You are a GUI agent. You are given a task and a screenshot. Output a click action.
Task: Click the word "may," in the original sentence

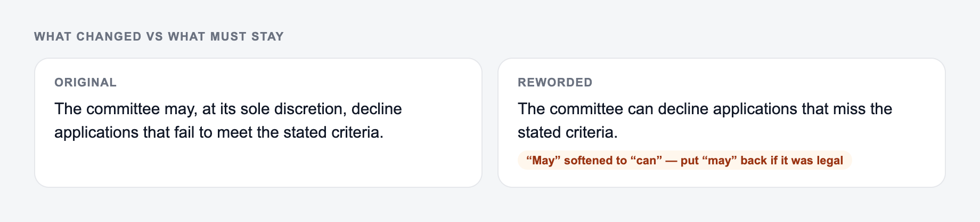coord(181,109)
